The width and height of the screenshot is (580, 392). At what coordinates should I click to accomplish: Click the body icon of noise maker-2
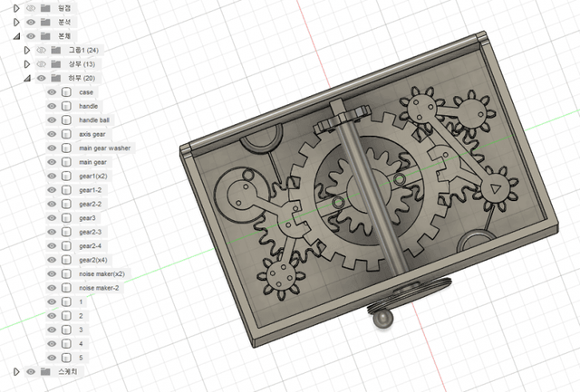(66, 288)
